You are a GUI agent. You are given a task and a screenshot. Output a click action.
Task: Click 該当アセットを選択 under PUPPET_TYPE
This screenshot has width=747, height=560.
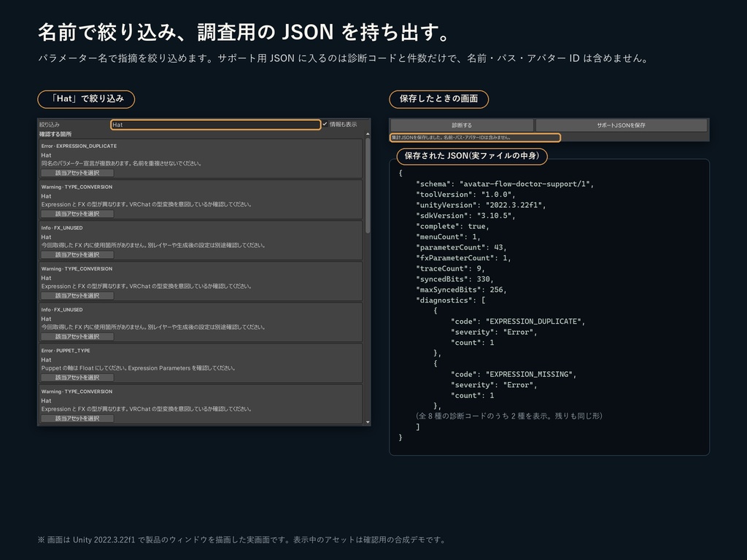coord(77,378)
